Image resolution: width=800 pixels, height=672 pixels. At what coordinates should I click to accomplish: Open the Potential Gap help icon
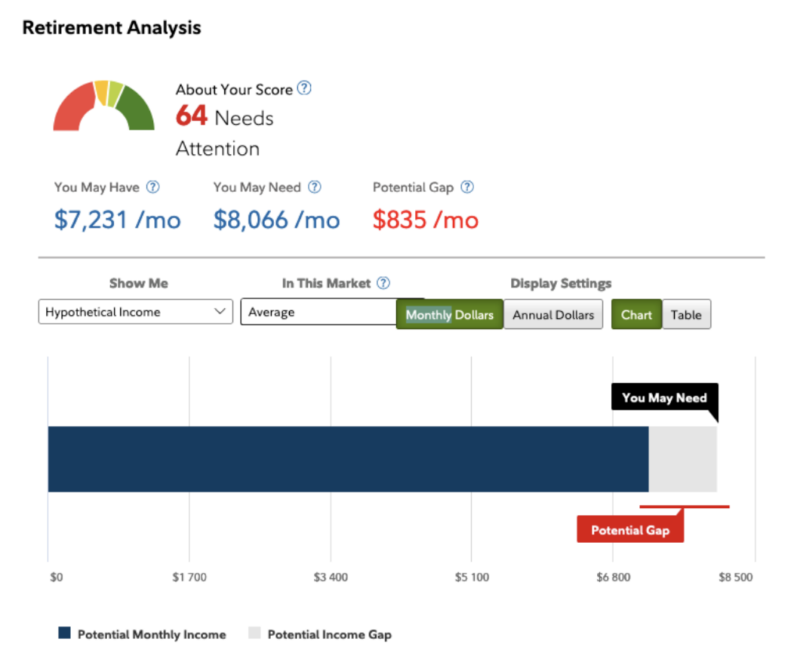tap(467, 187)
